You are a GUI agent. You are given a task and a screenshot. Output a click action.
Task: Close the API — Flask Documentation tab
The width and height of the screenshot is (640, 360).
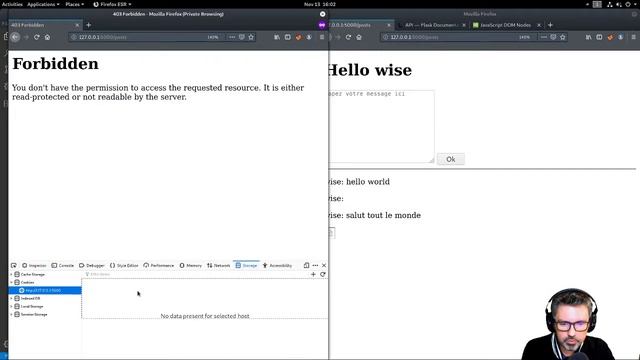464,25
